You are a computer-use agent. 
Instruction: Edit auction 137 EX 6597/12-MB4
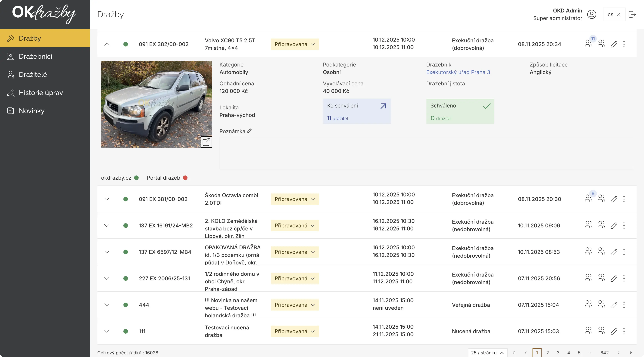pyautogui.click(x=614, y=252)
